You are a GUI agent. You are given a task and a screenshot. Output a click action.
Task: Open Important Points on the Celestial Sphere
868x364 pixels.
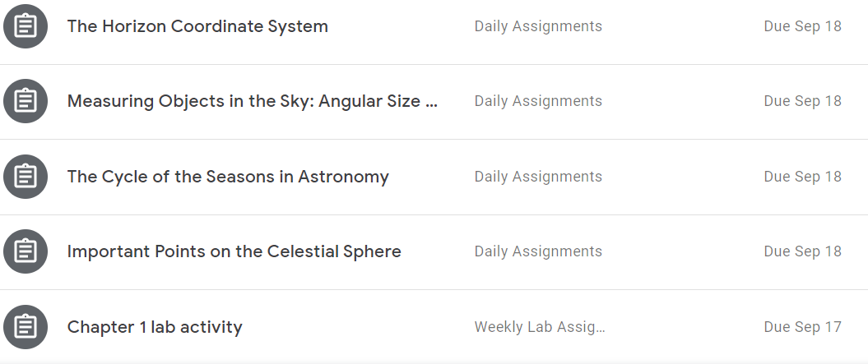coord(234,251)
